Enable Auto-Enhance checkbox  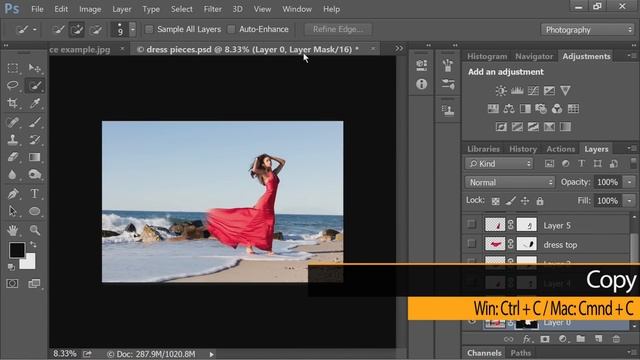(231, 29)
